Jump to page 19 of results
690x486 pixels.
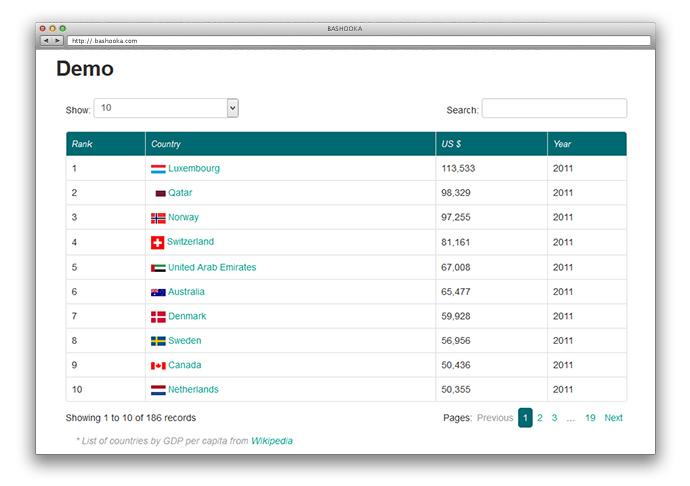click(590, 418)
